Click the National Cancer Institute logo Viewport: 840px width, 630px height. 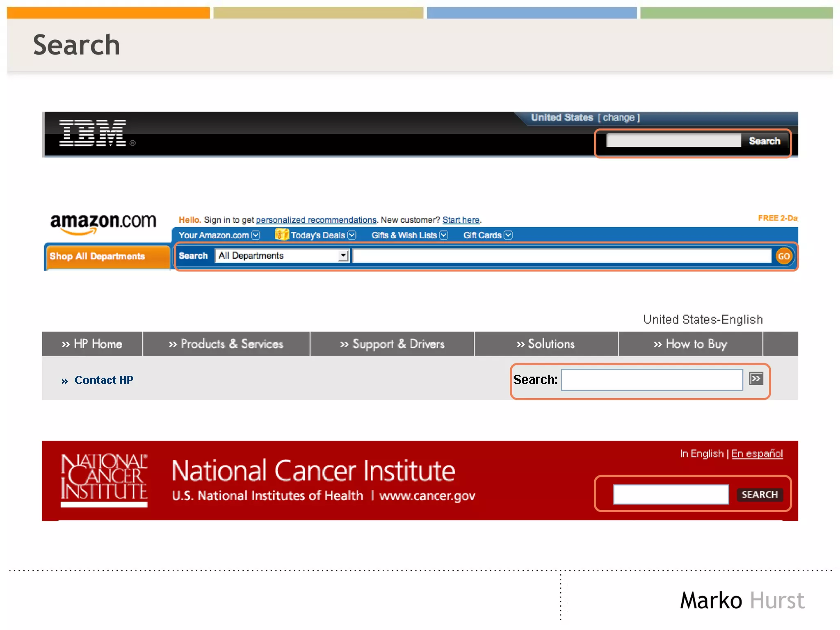tap(104, 480)
